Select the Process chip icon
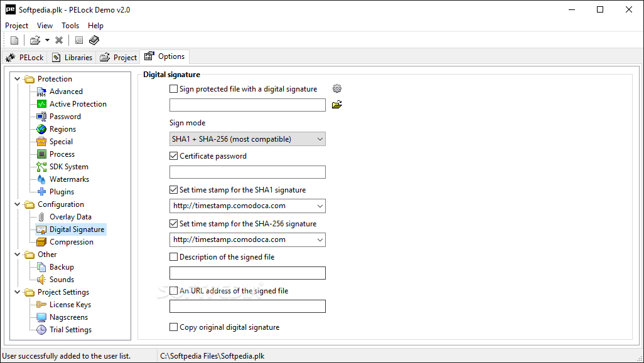Image resolution: width=644 pixels, height=363 pixels. pos(41,154)
